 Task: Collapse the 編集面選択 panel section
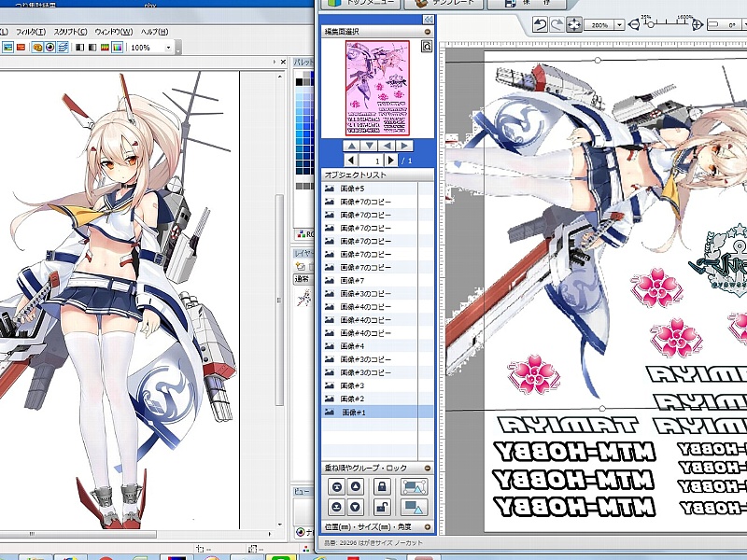(x=428, y=32)
